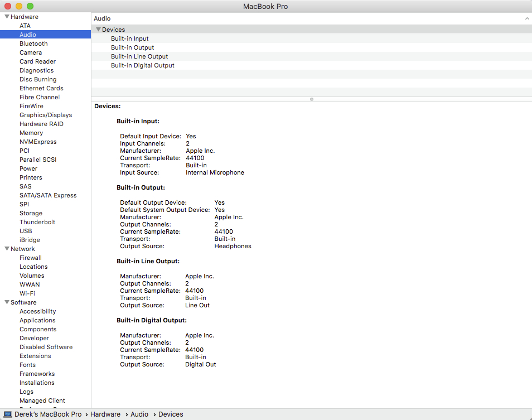Open the Card Reader entry
Screen dimensions: 532x420
point(38,61)
